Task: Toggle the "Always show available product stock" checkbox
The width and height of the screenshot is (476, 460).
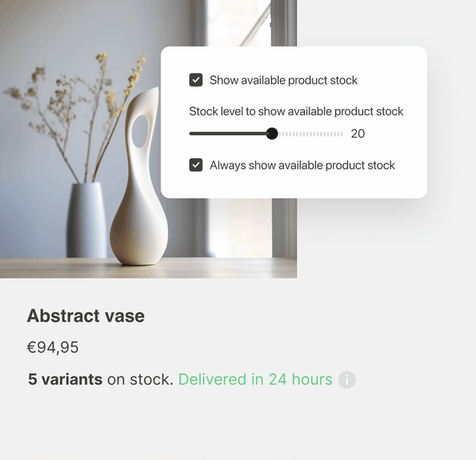Action: [196, 165]
